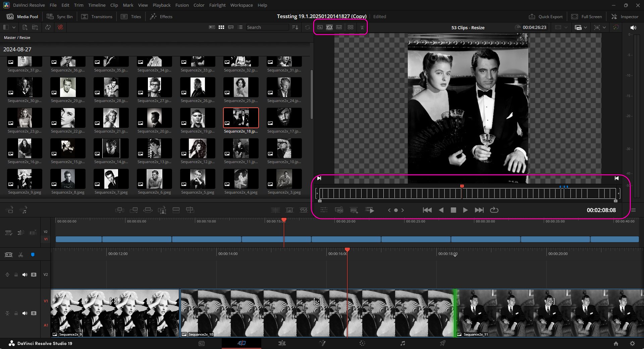Click the Ripple Overwrite icon
Image resolution: width=644 pixels, height=349 pixels.
[148, 210]
